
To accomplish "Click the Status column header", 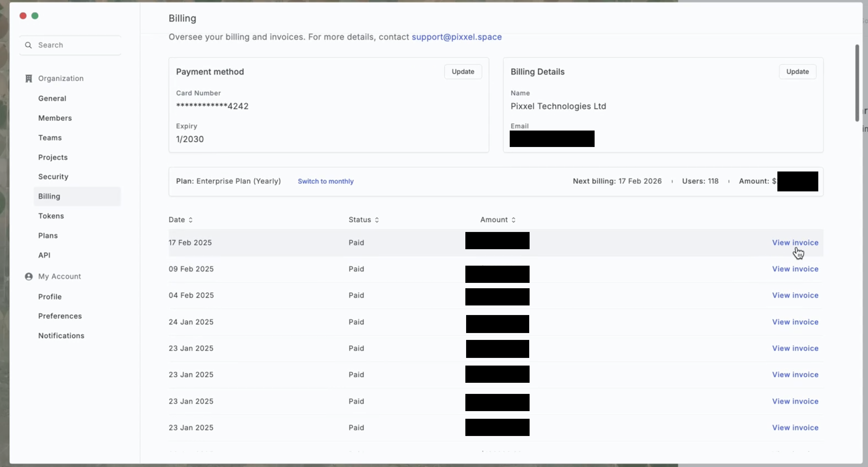I will 359,220.
